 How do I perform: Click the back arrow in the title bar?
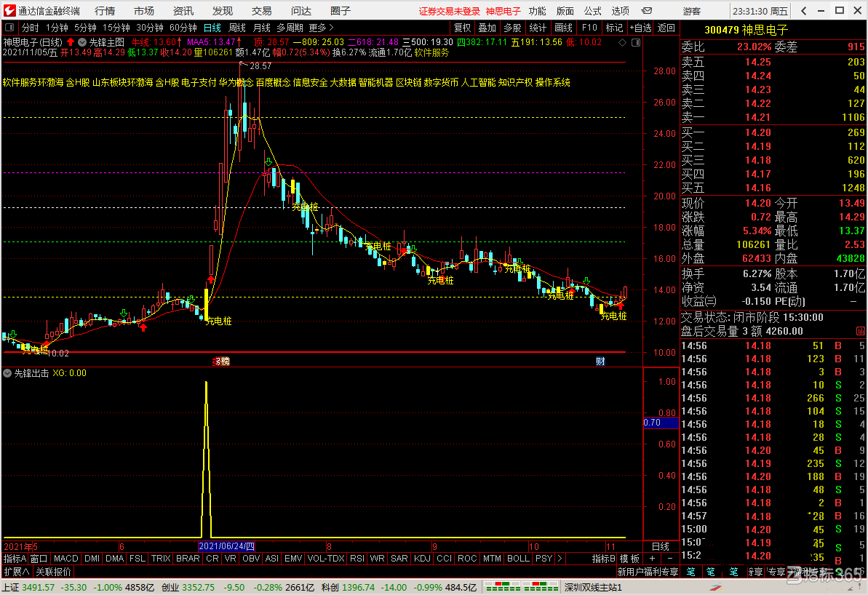click(804, 10)
